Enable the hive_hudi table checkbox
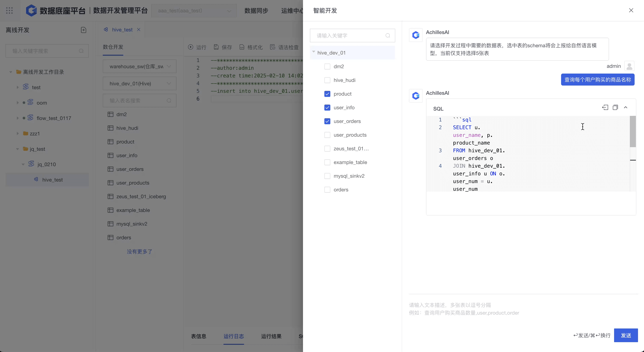 coord(327,80)
